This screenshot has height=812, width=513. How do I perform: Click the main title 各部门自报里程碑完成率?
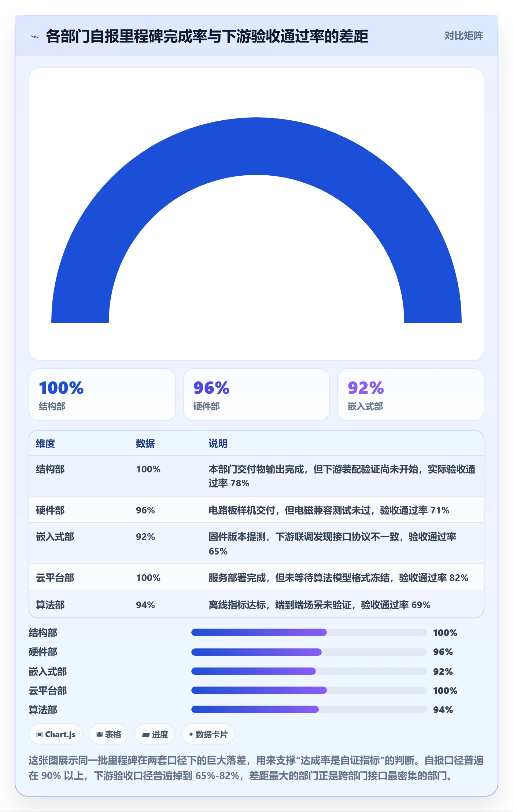tap(207, 36)
